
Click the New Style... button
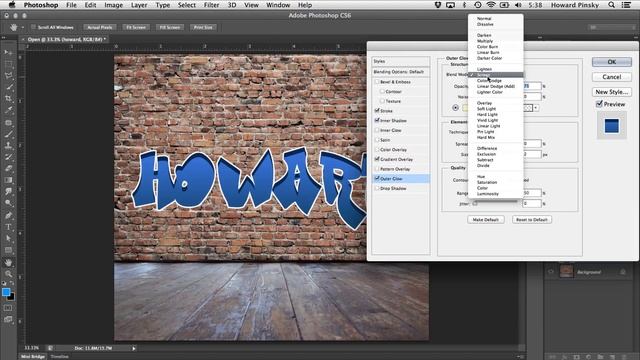tap(611, 92)
